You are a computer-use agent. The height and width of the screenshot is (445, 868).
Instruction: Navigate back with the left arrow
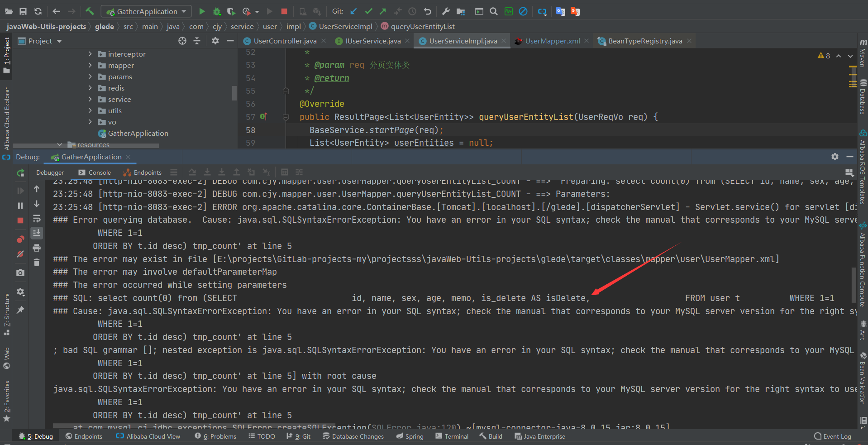[x=56, y=11]
